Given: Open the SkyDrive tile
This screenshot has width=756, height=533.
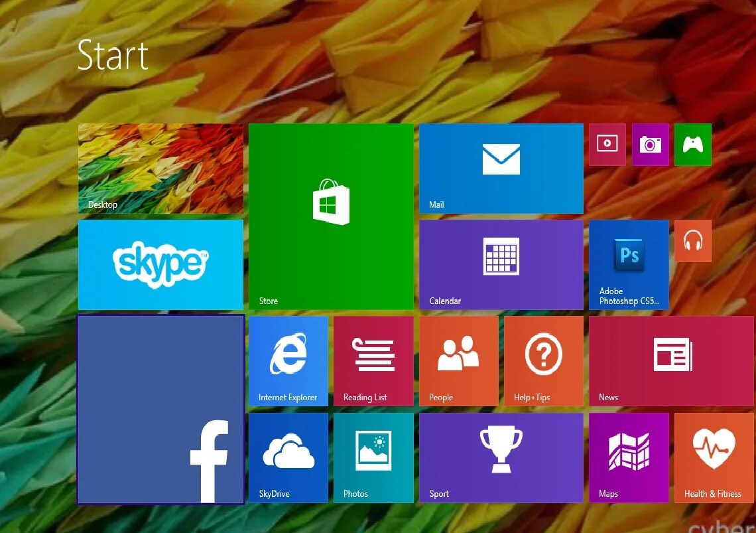Looking at the screenshot, I should 288,458.
